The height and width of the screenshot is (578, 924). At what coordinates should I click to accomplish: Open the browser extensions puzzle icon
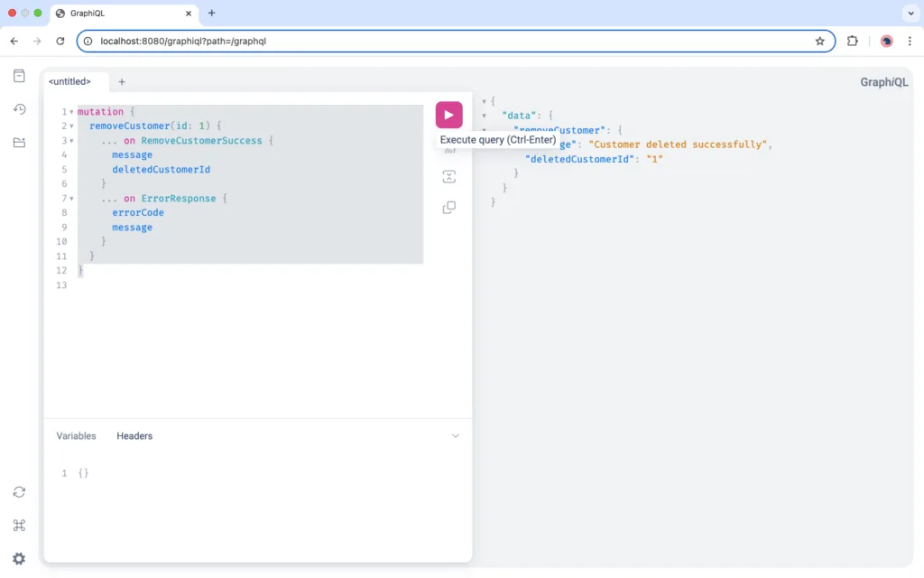(852, 42)
